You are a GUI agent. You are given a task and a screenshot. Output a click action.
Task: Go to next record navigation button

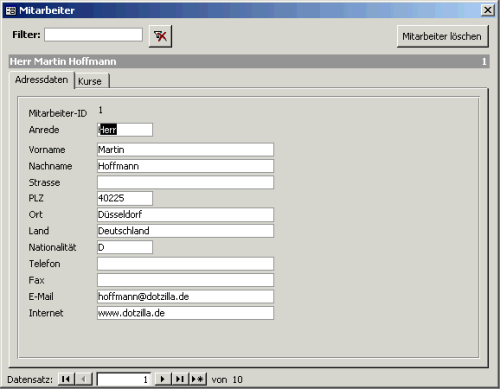(x=163, y=379)
